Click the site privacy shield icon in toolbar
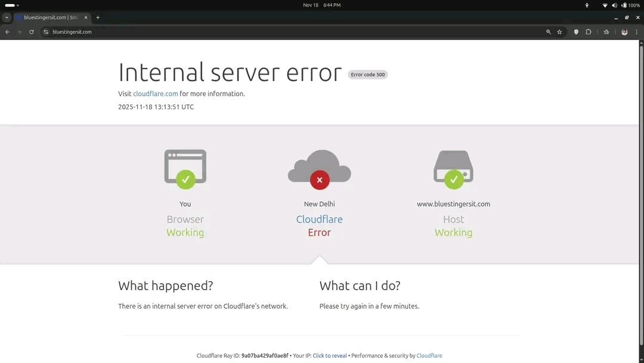644x363 pixels. pos(575,32)
